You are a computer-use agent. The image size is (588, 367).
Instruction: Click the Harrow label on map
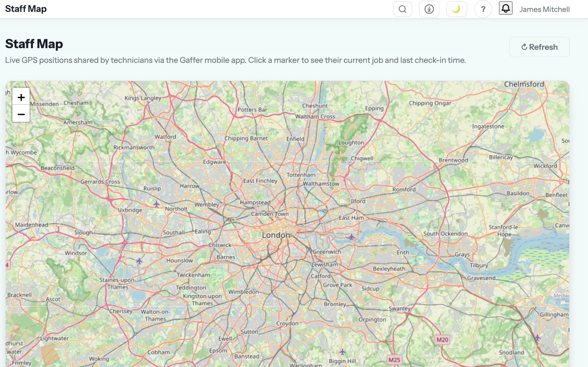point(189,186)
